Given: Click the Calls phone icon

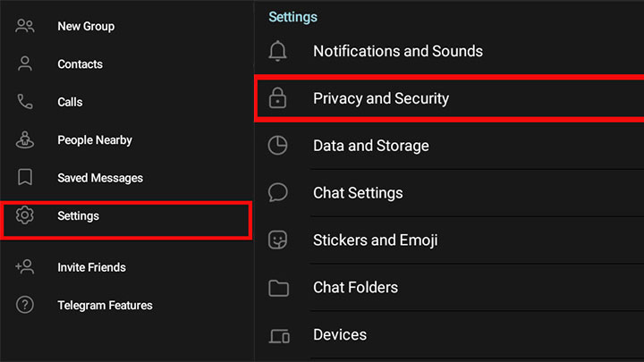Looking at the screenshot, I should (x=25, y=102).
